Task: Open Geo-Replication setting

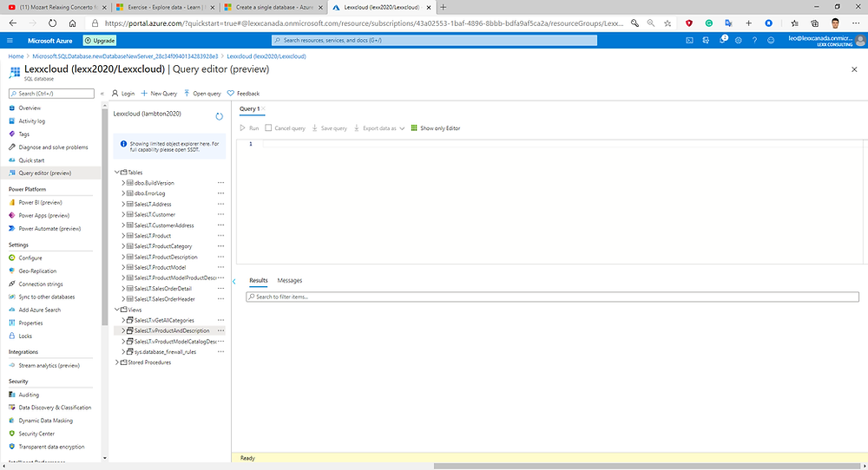Action: coord(37,271)
